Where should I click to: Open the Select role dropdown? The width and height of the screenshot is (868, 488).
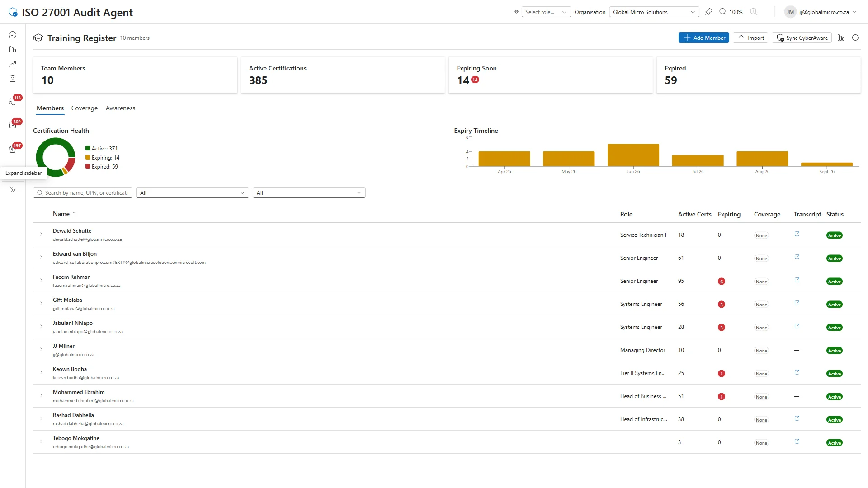(546, 12)
